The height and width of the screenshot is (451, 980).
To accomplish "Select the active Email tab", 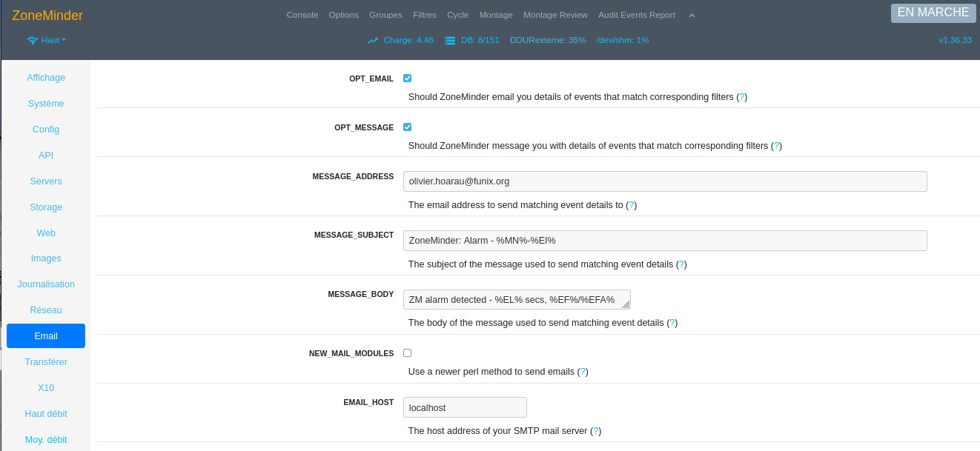I will coord(46,336).
